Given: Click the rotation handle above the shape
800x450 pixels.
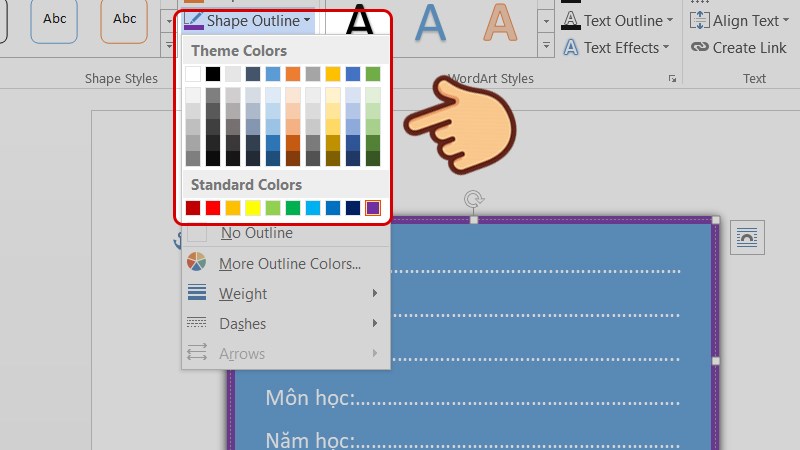Looking at the screenshot, I should tap(475, 199).
